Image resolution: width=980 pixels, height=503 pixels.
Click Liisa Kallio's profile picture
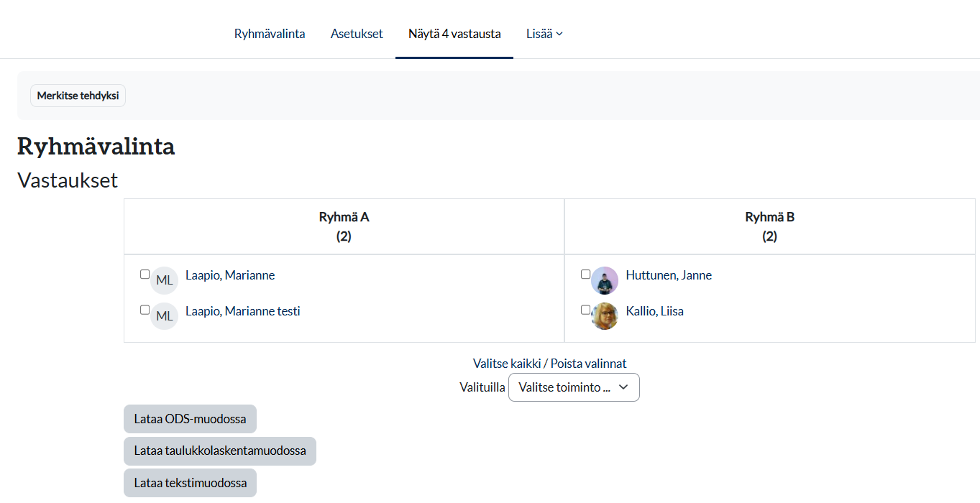(x=604, y=316)
